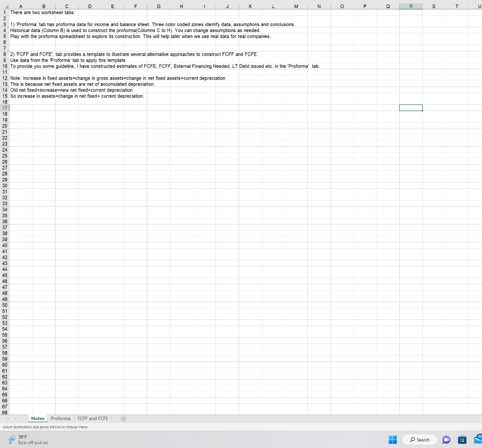
Task: Switch to the Proforma sheet tab
Action: (61, 418)
